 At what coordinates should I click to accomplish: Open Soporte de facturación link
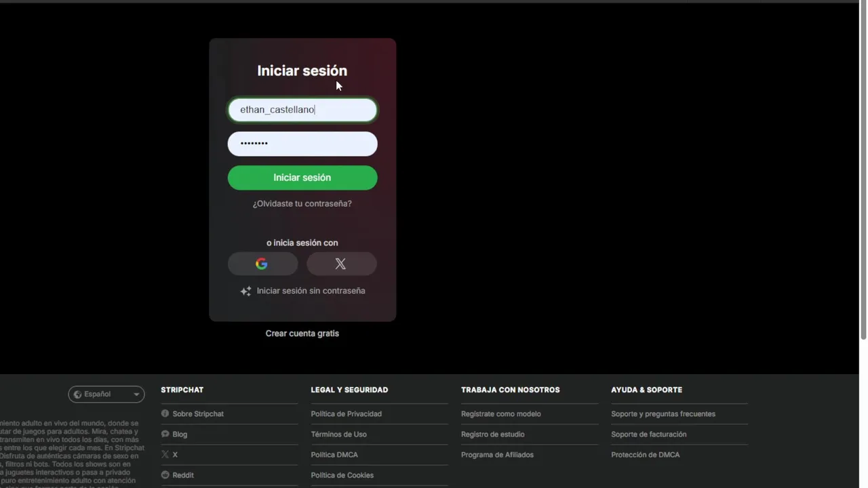pos(649,434)
